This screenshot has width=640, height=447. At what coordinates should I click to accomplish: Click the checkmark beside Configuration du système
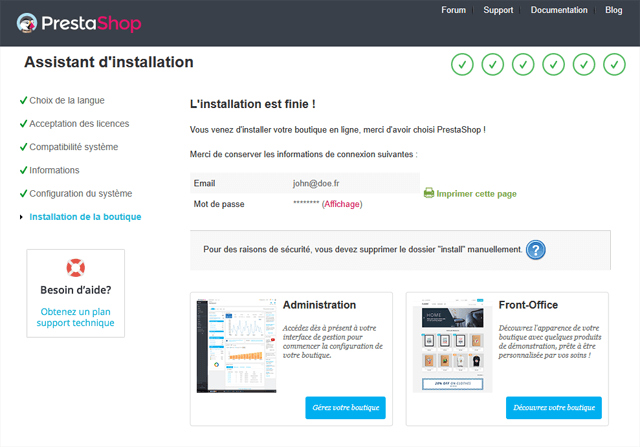click(x=23, y=193)
